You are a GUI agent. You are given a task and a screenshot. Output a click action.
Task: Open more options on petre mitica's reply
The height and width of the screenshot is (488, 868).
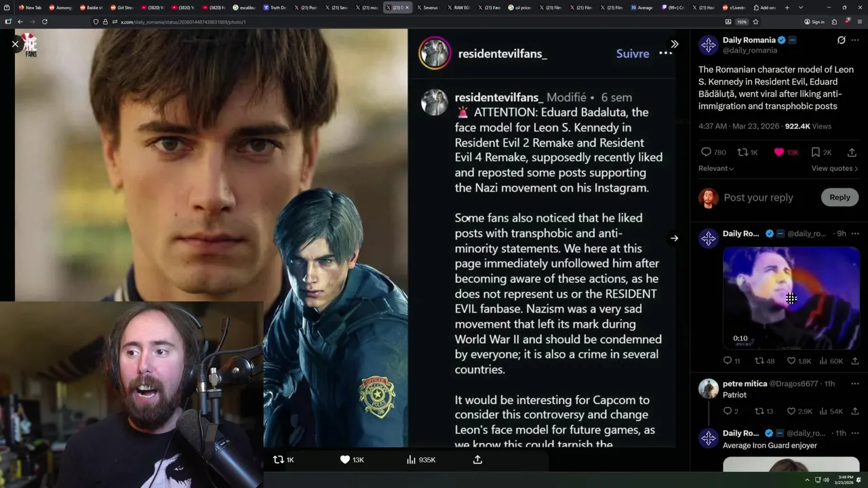click(855, 384)
